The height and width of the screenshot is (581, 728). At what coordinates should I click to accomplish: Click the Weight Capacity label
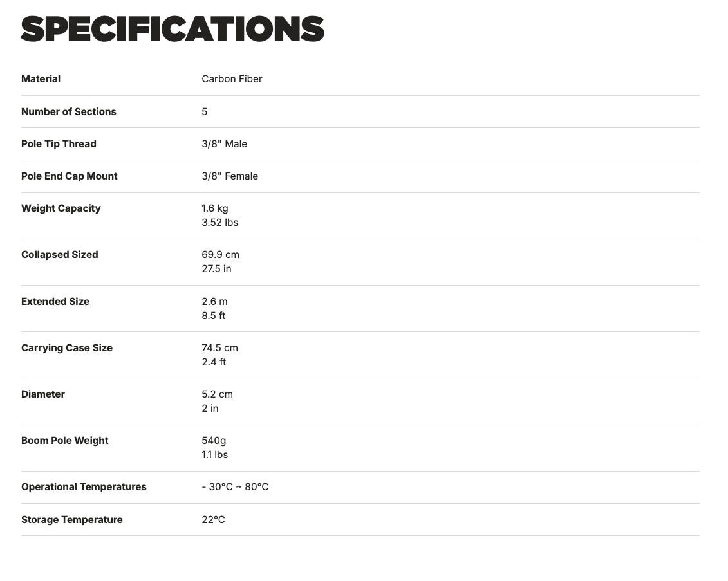pyautogui.click(x=61, y=208)
